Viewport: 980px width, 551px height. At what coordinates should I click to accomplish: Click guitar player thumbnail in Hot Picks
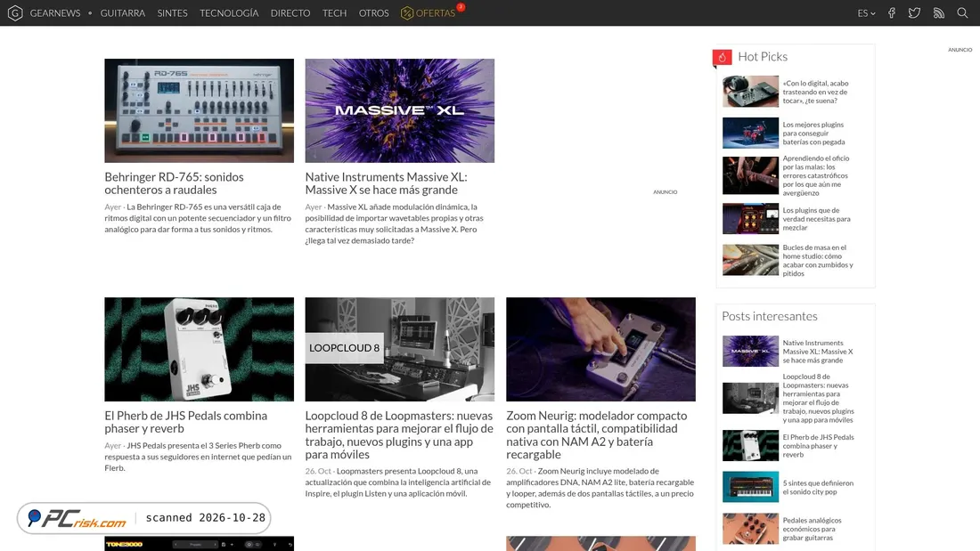click(751, 175)
